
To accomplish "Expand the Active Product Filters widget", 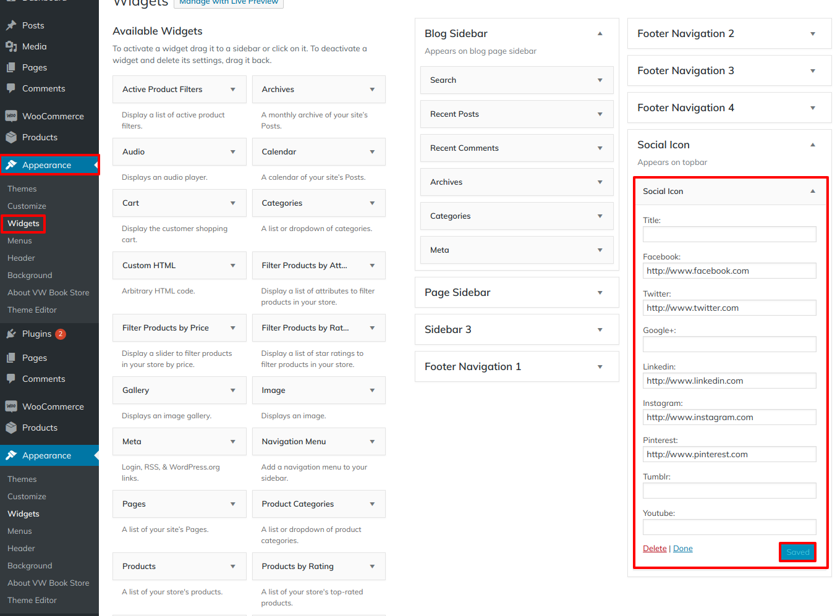I will pyautogui.click(x=233, y=90).
